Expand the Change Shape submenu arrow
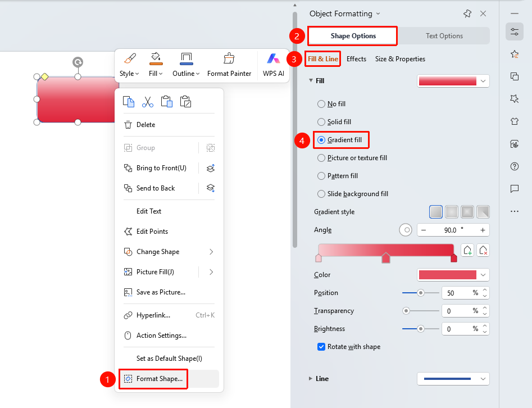The height and width of the screenshot is (408, 532). 211,252
